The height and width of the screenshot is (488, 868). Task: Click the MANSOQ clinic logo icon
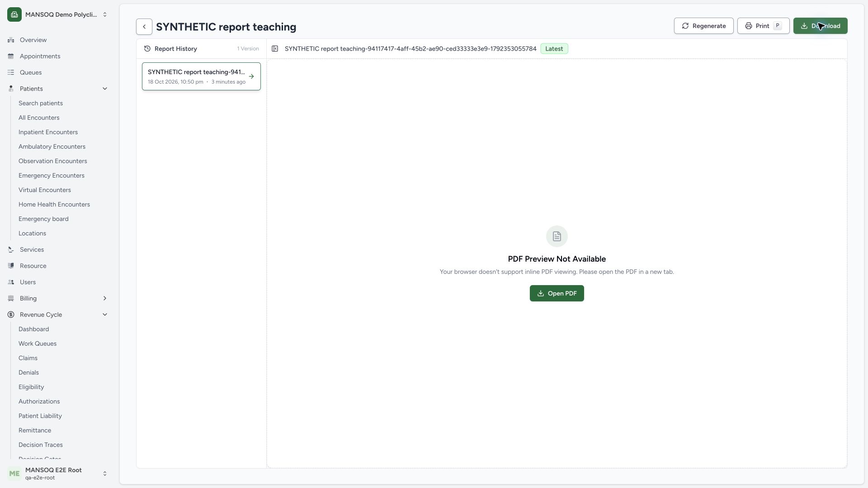pos(14,14)
